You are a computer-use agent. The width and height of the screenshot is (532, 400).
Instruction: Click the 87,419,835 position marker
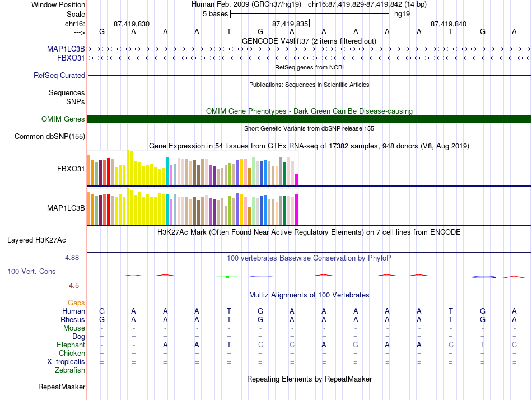pos(291,24)
